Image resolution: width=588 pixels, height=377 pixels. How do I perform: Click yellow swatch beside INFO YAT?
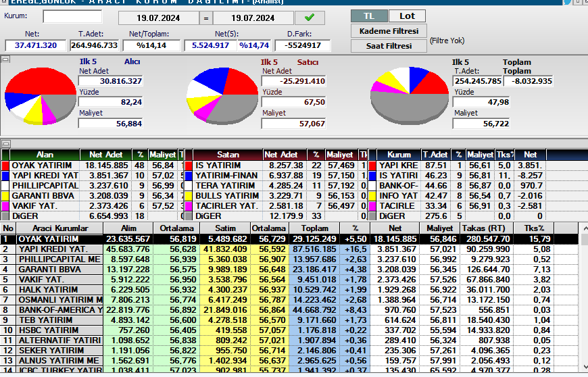pyautogui.click(x=372, y=196)
